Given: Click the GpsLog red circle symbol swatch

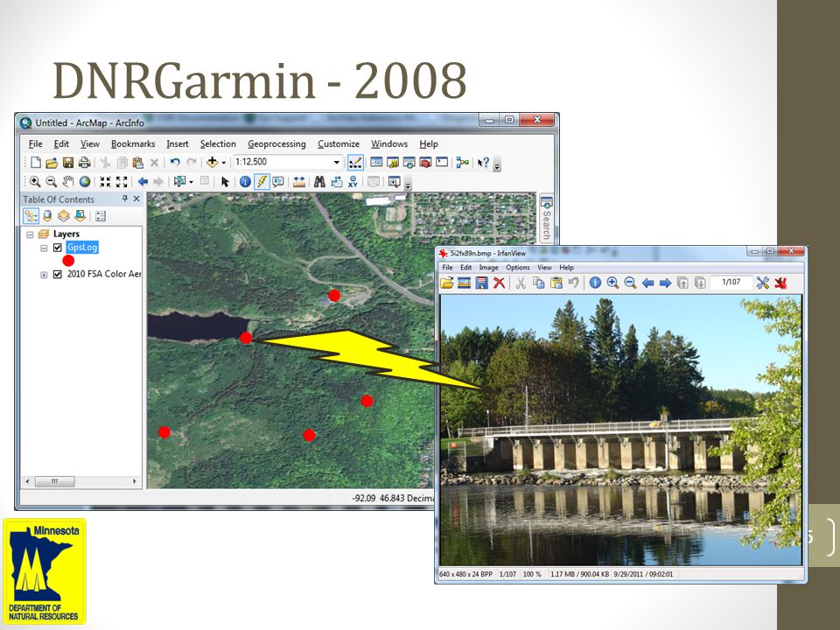Looking at the screenshot, I should 68,261.
